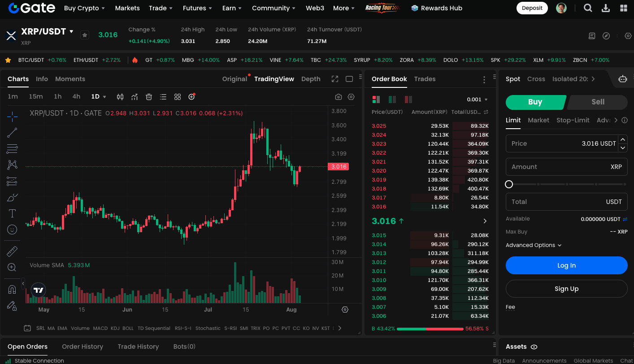Select the trend line drawing tool
The image size is (634, 364).
[12, 133]
